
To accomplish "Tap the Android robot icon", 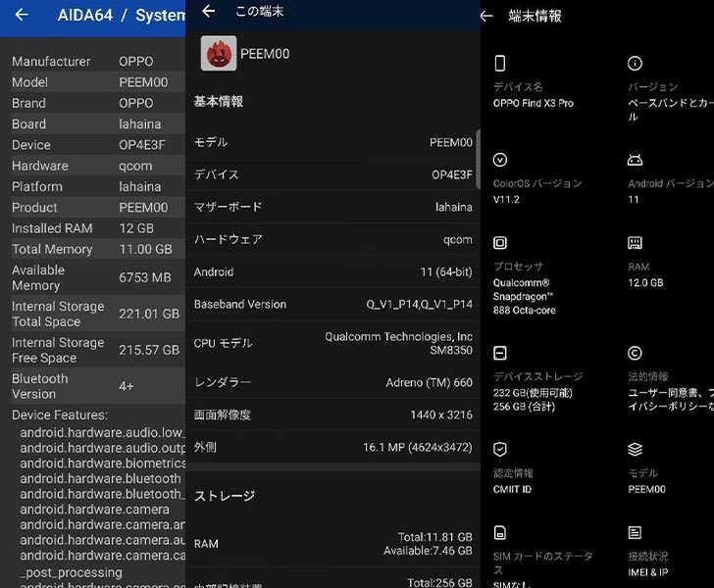I will pyautogui.click(x=635, y=160).
